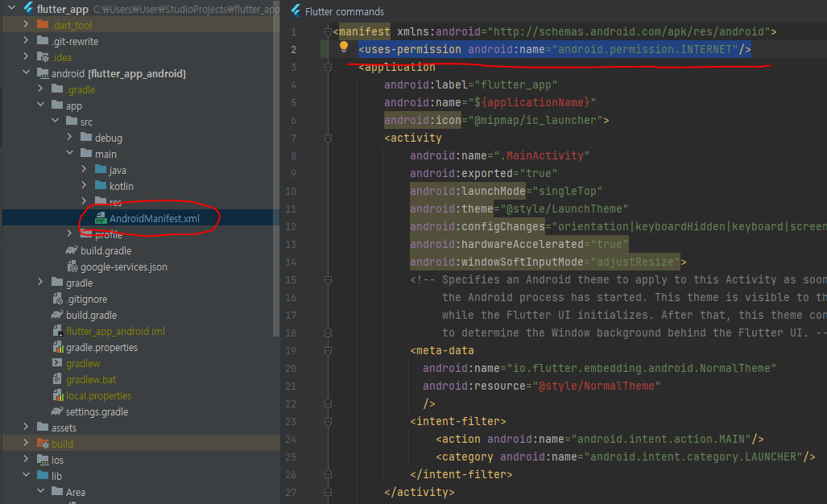Fold the activity tag at line 7
Image resolution: width=827 pixels, height=504 pixels.
328,138
